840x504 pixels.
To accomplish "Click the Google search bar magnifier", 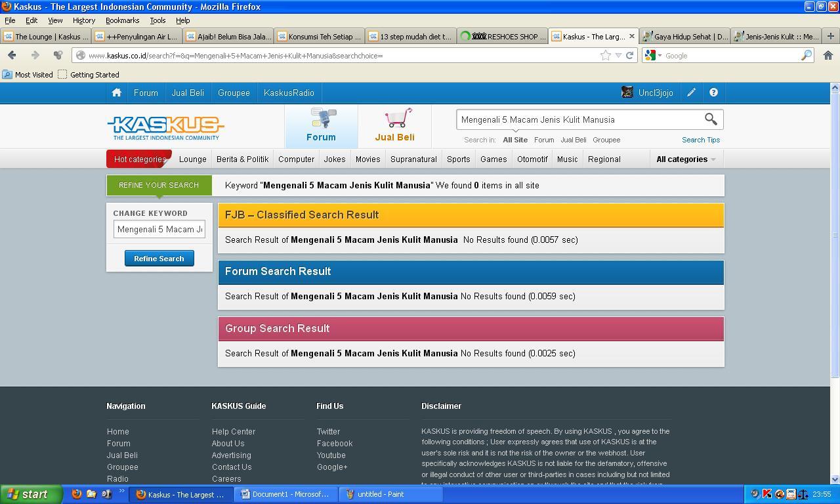I will point(807,55).
